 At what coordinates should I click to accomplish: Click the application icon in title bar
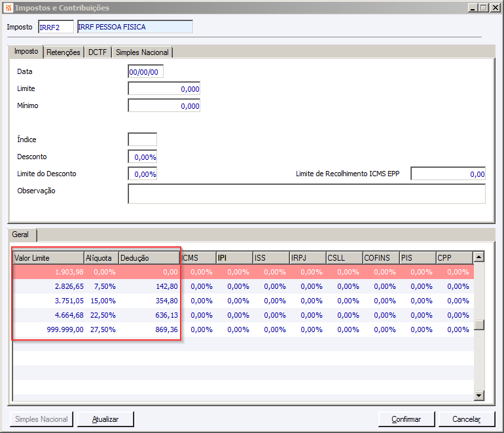[9, 8]
